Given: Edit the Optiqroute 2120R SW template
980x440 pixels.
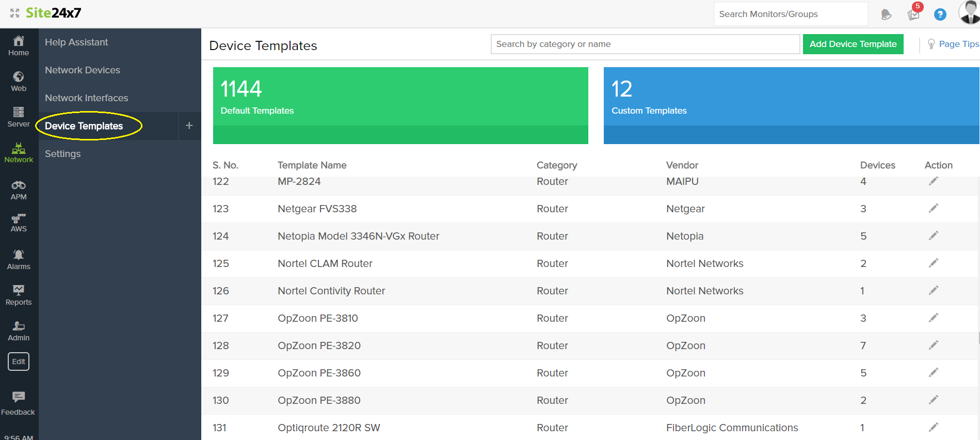Looking at the screenshot, I should [934, 427].
